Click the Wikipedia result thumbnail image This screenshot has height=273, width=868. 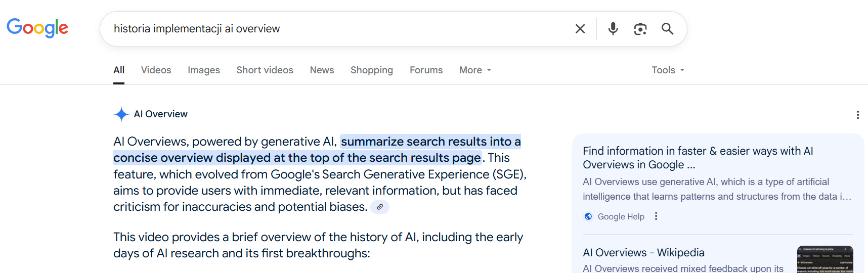click(x=825, y=259)
